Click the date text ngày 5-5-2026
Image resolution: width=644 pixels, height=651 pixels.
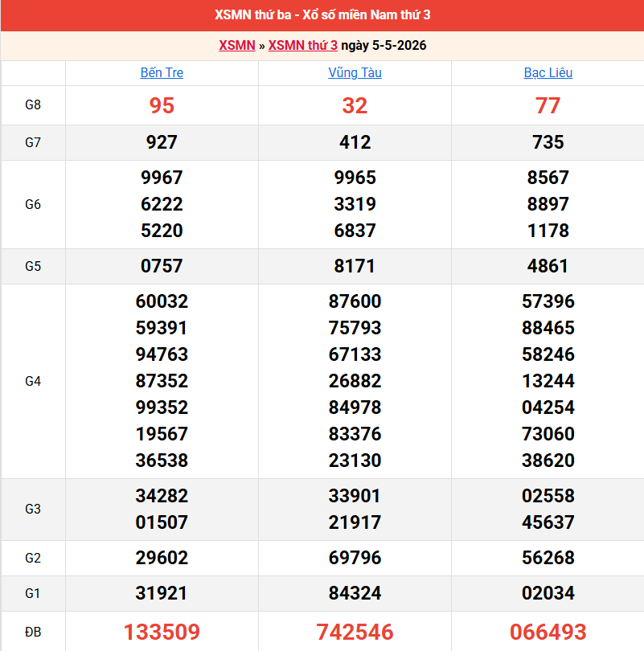pos(384,45)
